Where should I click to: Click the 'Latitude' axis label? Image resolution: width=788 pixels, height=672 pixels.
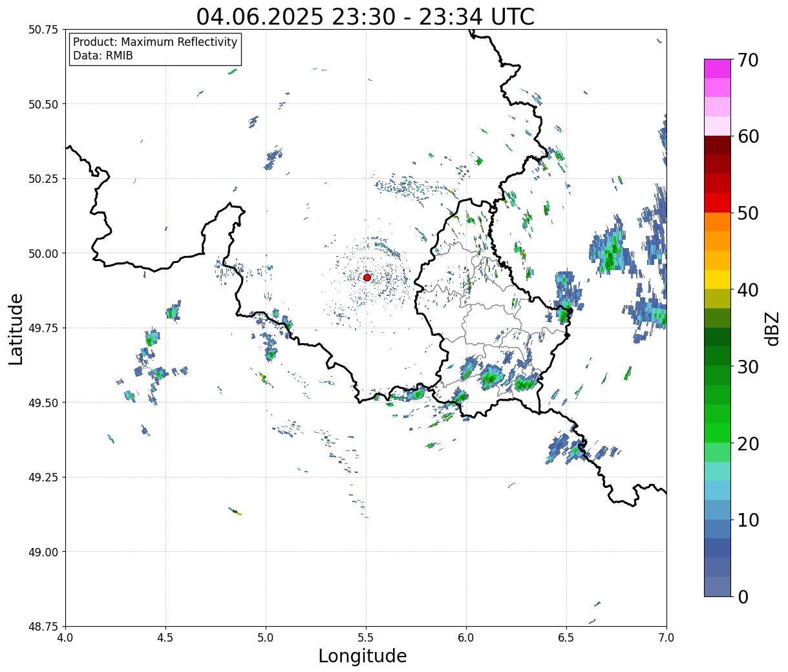(x=16, y=328)
